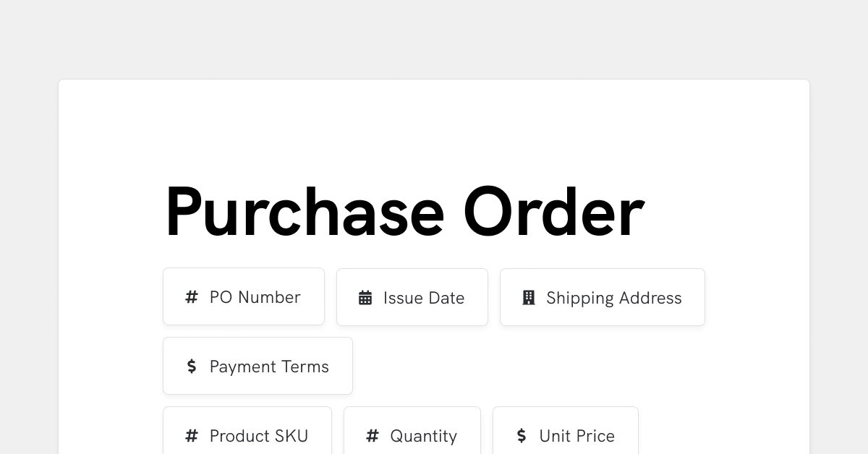Viewport: 868px width, 454px height.
Task: Click the Purchase Order heading
Action: pos(404,212)
